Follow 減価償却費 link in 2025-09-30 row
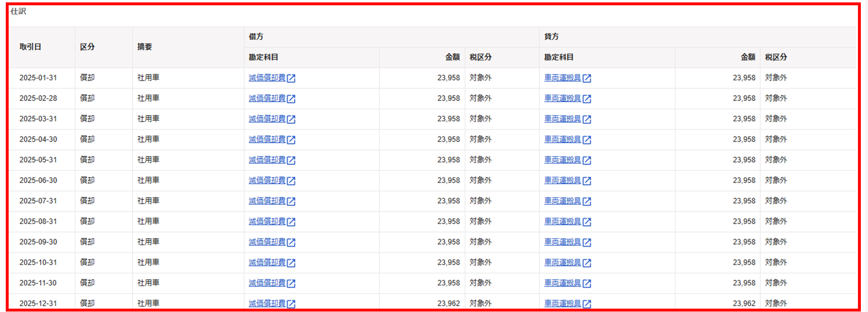 [267, 242]
